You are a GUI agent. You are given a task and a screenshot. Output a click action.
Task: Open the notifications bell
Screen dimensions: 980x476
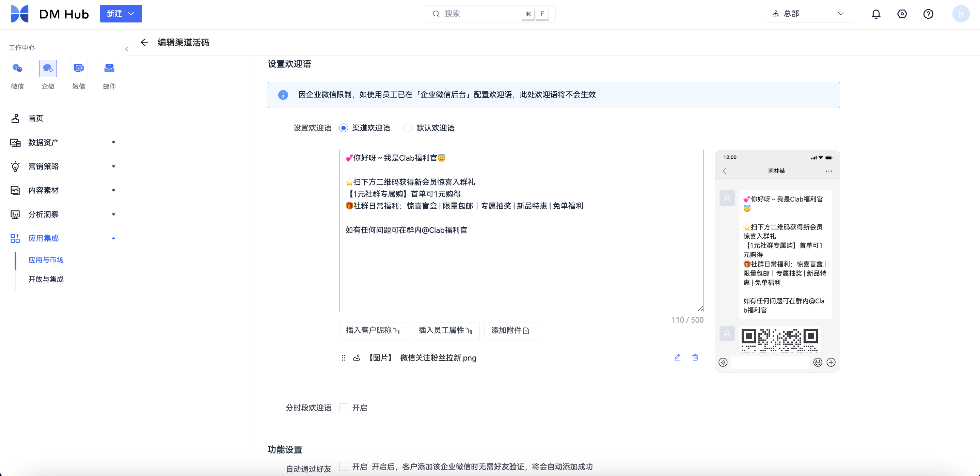(x=876, y=14)
